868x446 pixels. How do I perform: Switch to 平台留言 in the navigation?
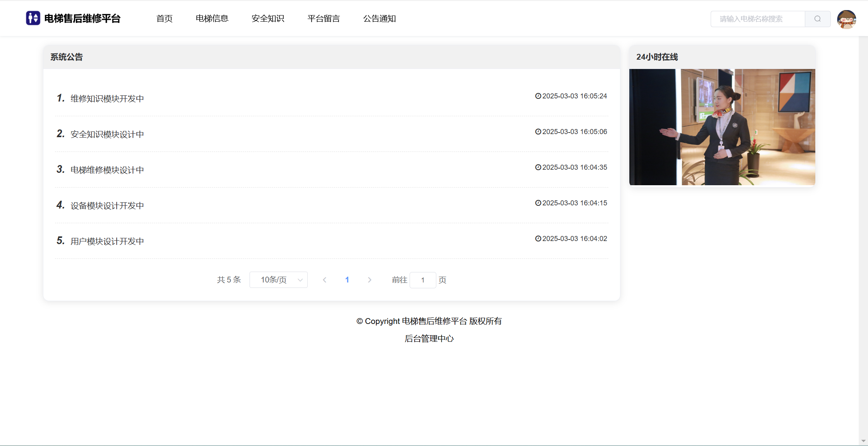pyautogui.click(x=324, y=19)
